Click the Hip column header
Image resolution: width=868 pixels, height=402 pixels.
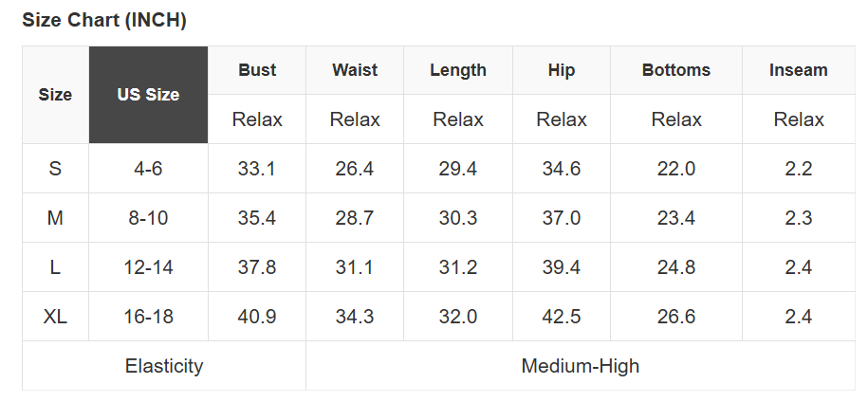562,70
